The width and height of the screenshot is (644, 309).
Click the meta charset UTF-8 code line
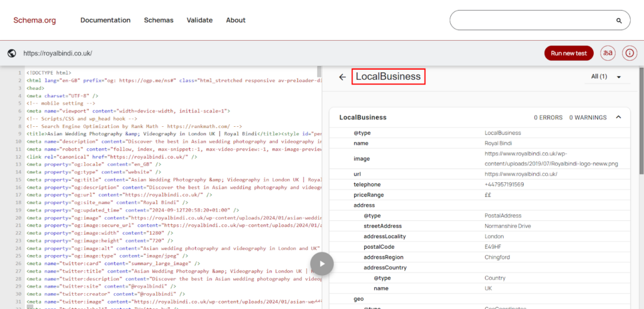point(62,95)
